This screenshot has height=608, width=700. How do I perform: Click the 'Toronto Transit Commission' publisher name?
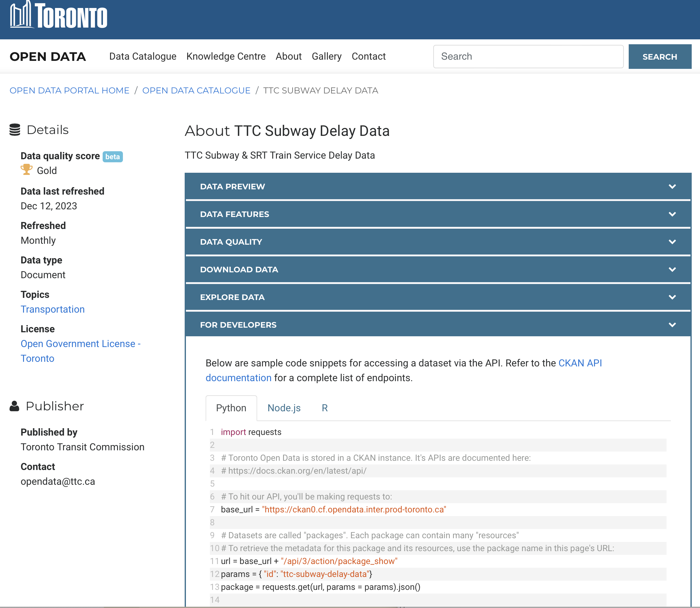point(82,447)
